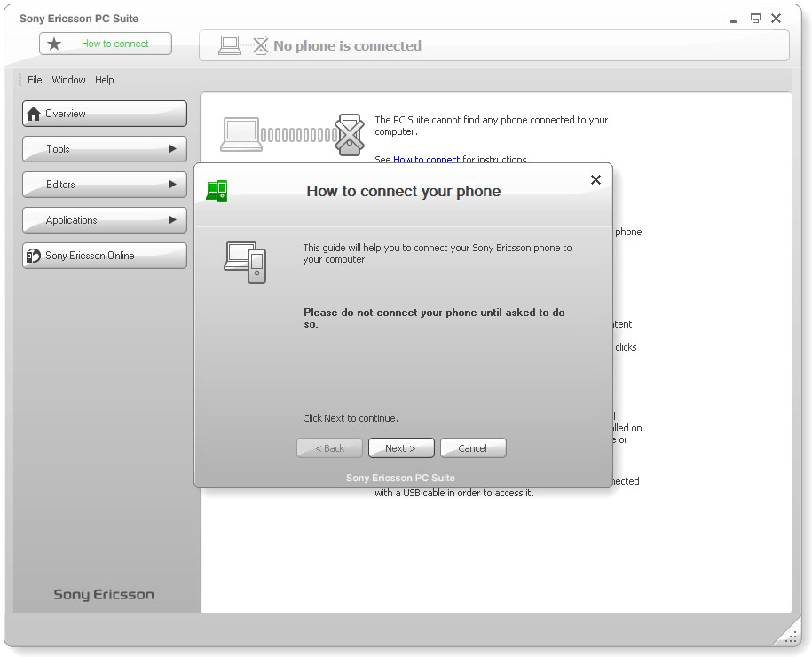Click the toolbar grip handle beside File
This screenshot has height=657, width=812.
coord(20,79)
